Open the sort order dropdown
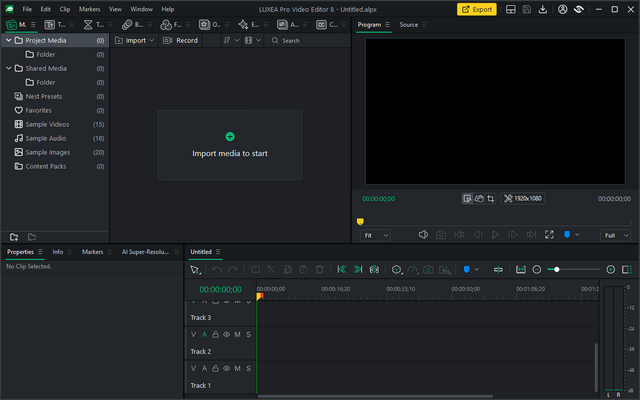The width and height of the screenshot is (640, 400). pos(231,40)
